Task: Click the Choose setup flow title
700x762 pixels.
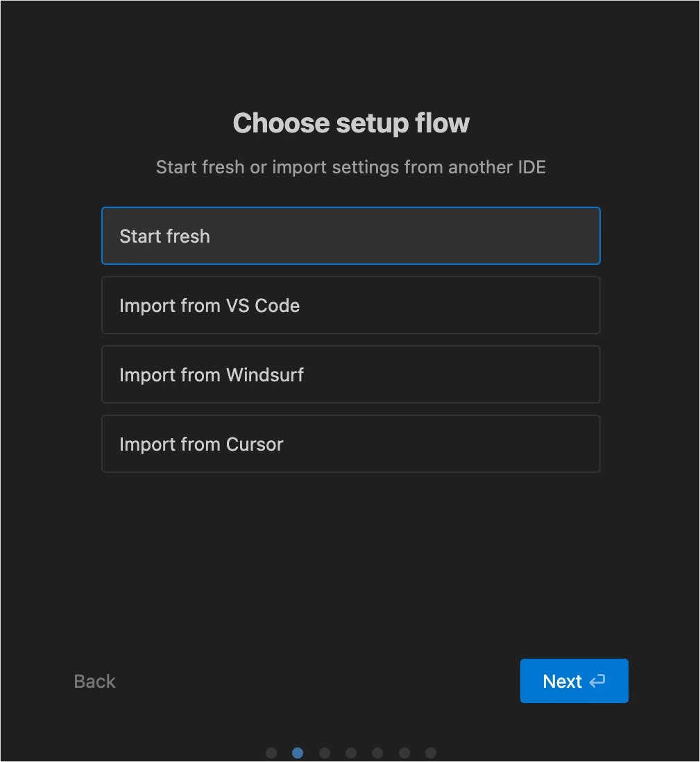Action: (350, 123)
